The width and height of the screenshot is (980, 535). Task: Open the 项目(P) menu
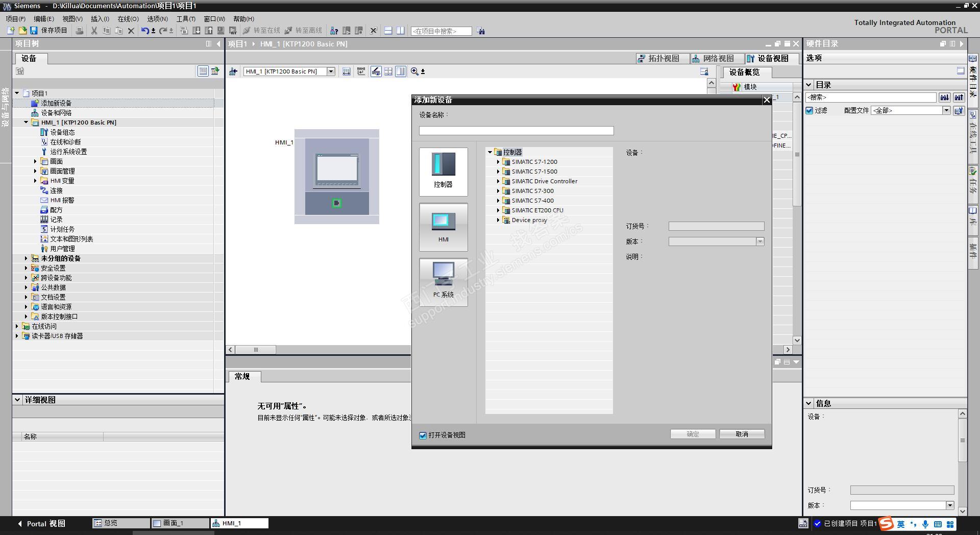[x=15, y=19]
